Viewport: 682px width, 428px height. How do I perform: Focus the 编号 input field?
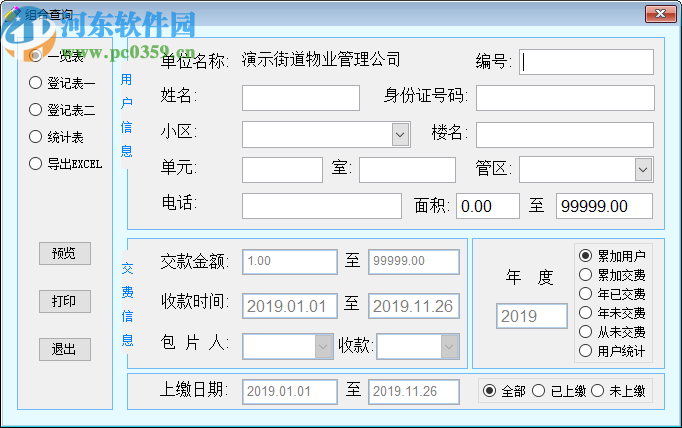586,62
